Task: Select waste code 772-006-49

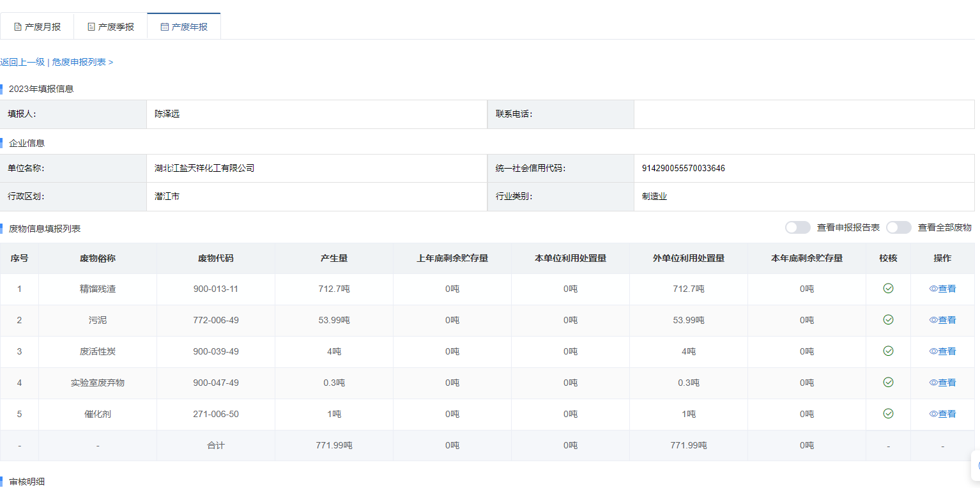Action: click(216, 320)
